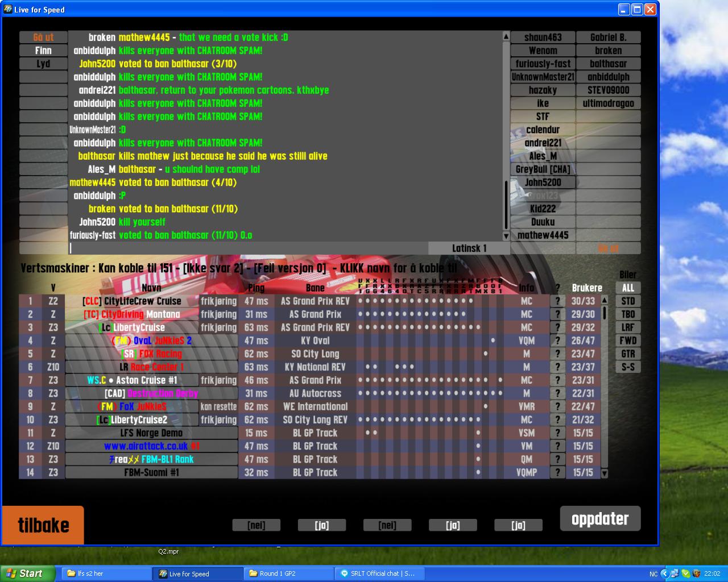The height and width of the screenshot is (582, 728).
Task: Click the ? button for FOX Racing server
Action: coord(557,354)
